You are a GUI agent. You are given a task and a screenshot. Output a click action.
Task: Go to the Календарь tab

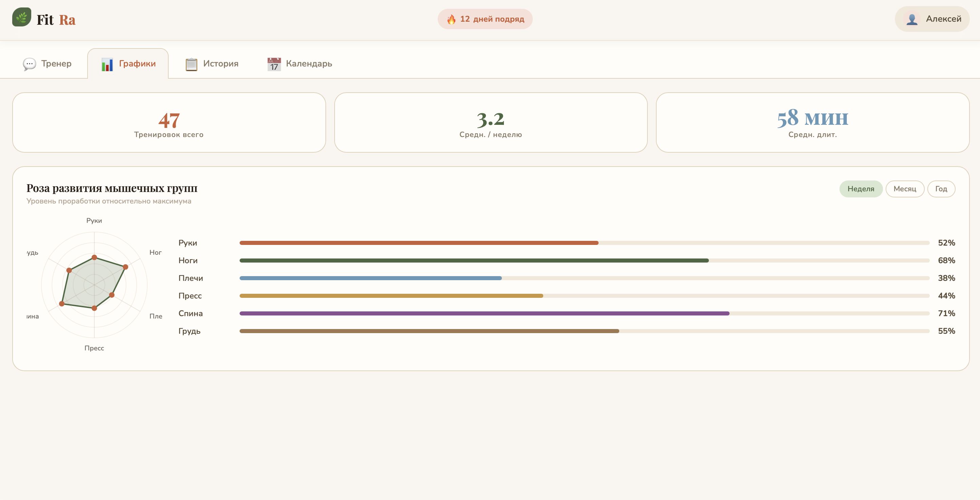pyautogui.click(x=300, y=64)
